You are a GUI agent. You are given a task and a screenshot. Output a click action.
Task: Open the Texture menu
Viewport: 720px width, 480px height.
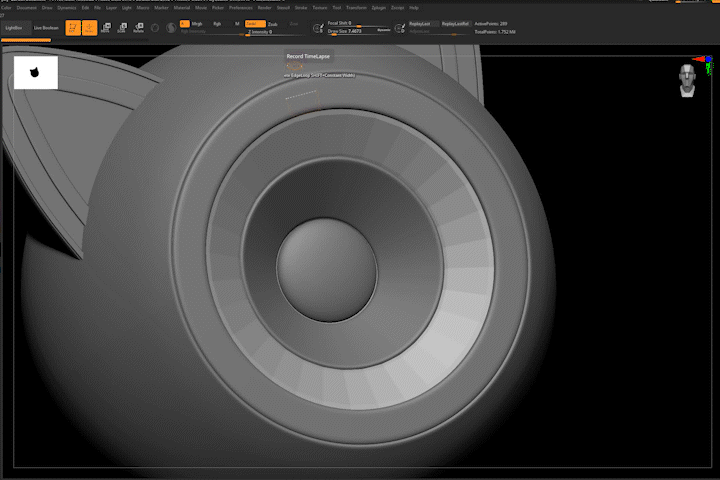coord(320,8)
